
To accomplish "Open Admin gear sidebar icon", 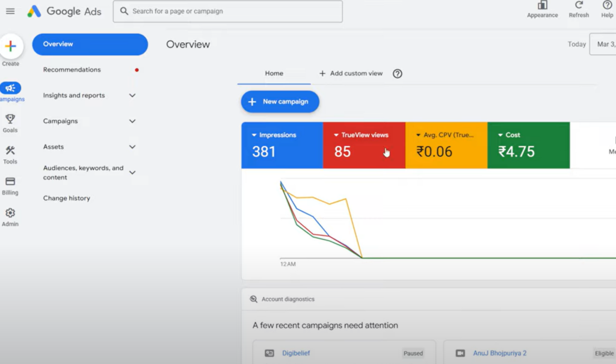I will coord(10,212).
